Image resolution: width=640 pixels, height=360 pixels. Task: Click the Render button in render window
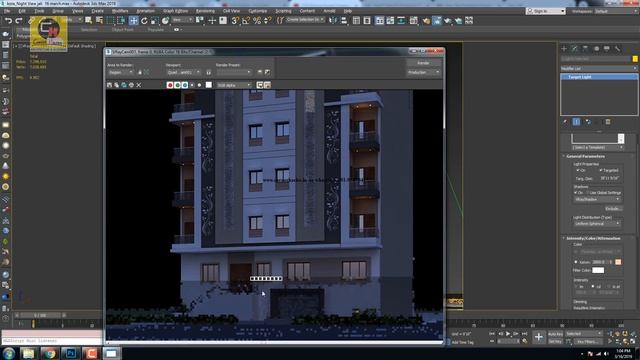[423, 63]
